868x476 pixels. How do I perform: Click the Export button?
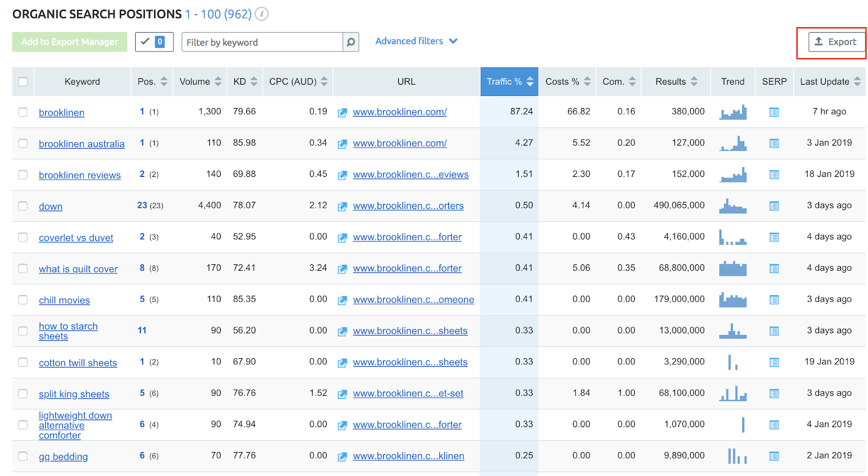(x=837, y=42)
